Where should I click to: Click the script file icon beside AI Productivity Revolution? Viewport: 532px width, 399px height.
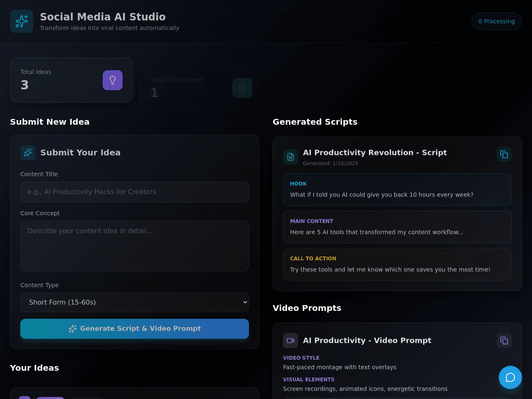point(291,157)
